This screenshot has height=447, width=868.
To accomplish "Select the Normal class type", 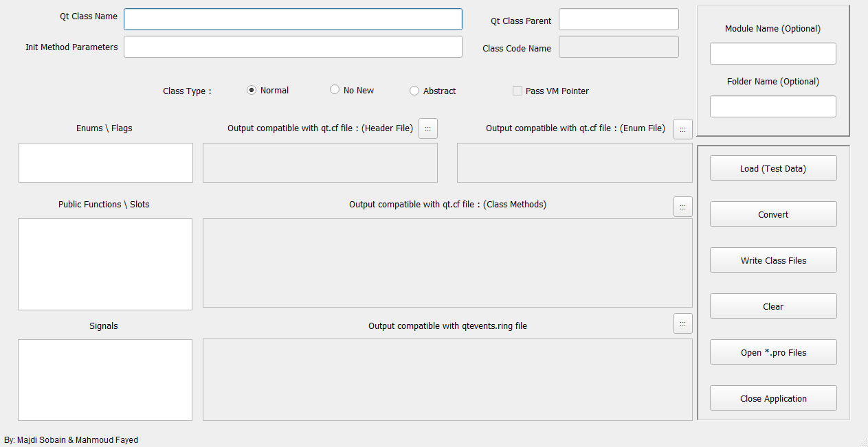I will point(252,89).
